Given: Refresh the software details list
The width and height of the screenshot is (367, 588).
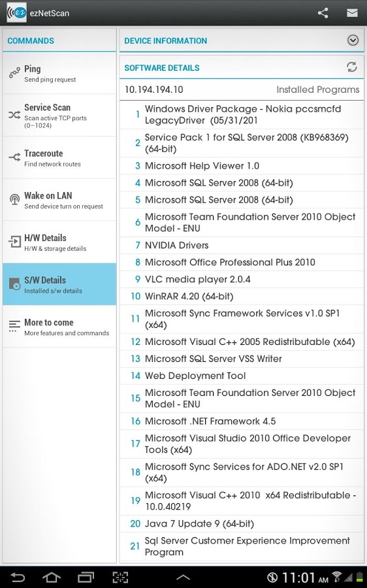Looking at the screenshot, I should 351,67.
